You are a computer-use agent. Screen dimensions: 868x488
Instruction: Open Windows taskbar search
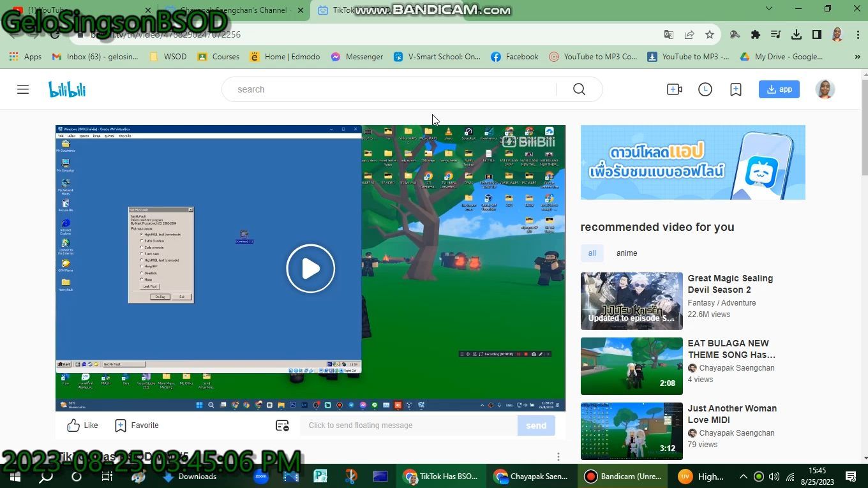[x=46, y=477]
